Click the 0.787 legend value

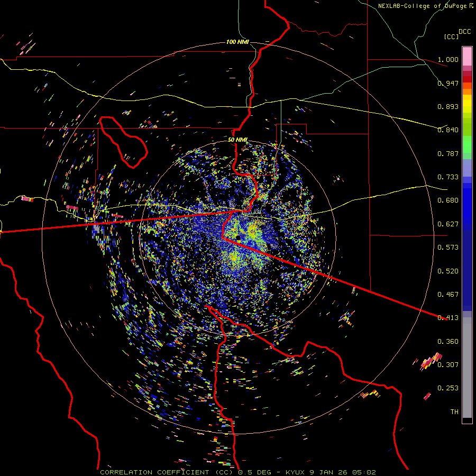pyautogui.click(x=448, y=153)
